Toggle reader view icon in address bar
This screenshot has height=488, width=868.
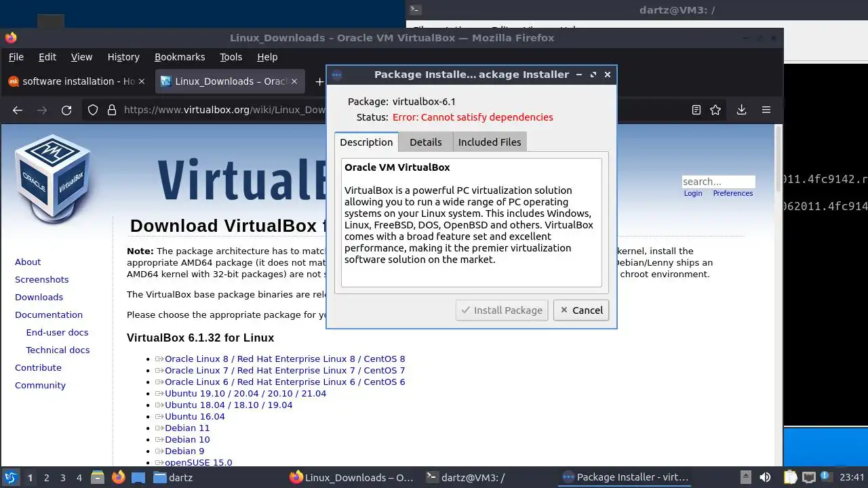(696, 110)
